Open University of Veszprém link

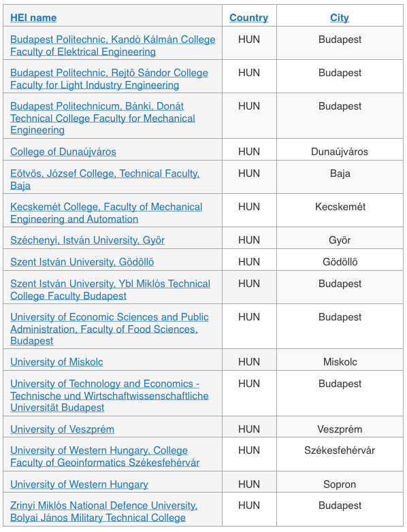click(62, 429)
